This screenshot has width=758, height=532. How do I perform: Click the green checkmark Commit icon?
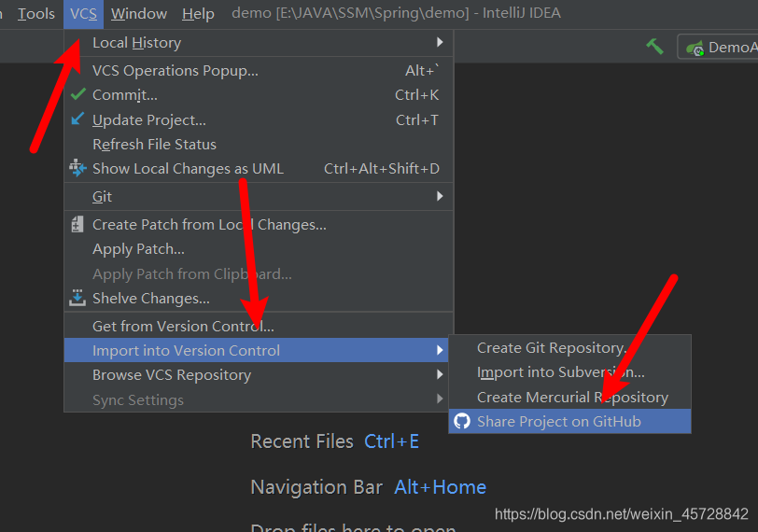pyautogui.click(x=77, y=94)
